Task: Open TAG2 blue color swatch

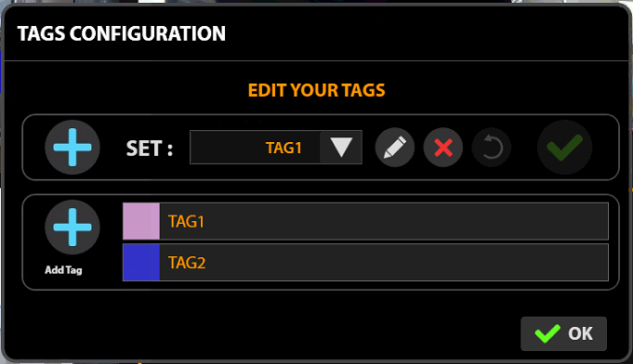Action: click(x=141, y=262)
